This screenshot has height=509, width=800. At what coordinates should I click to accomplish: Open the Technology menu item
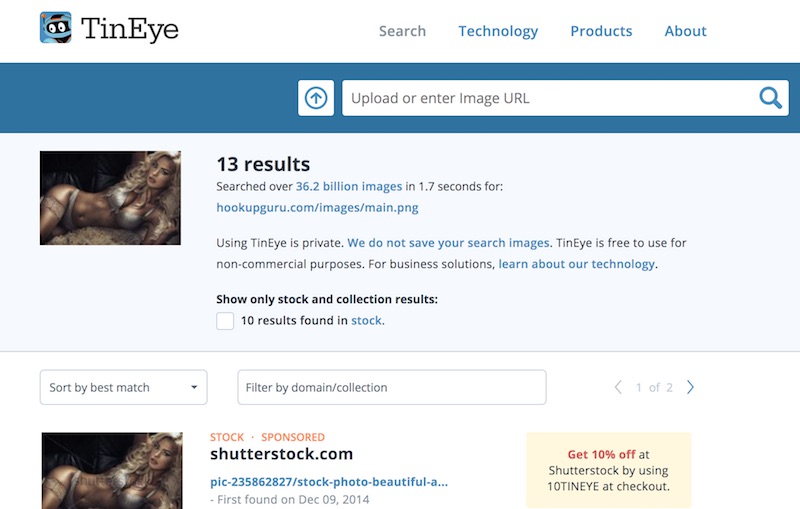tap(498, 31)
